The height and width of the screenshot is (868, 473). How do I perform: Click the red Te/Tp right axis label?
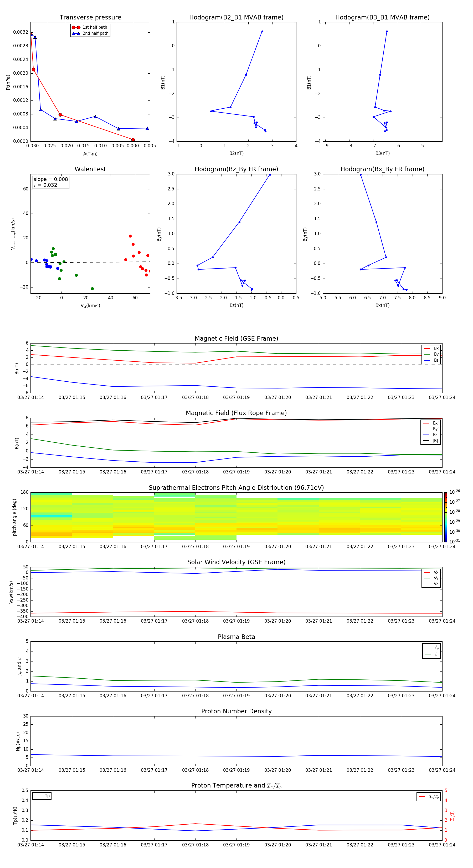[452, 815]
